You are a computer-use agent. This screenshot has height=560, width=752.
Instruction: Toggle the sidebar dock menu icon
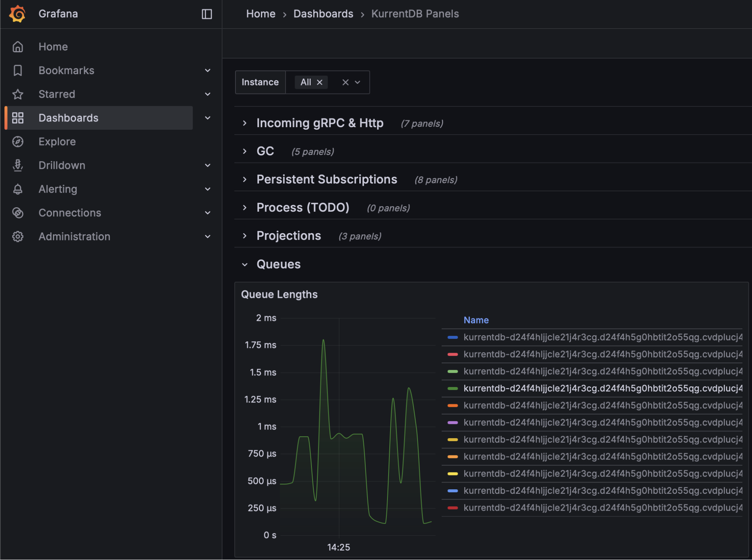click(207, 14)
